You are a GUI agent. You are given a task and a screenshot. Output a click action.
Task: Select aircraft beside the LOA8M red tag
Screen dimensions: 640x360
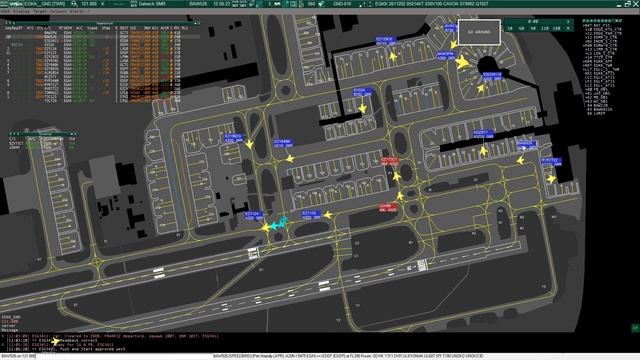point(400,196)
